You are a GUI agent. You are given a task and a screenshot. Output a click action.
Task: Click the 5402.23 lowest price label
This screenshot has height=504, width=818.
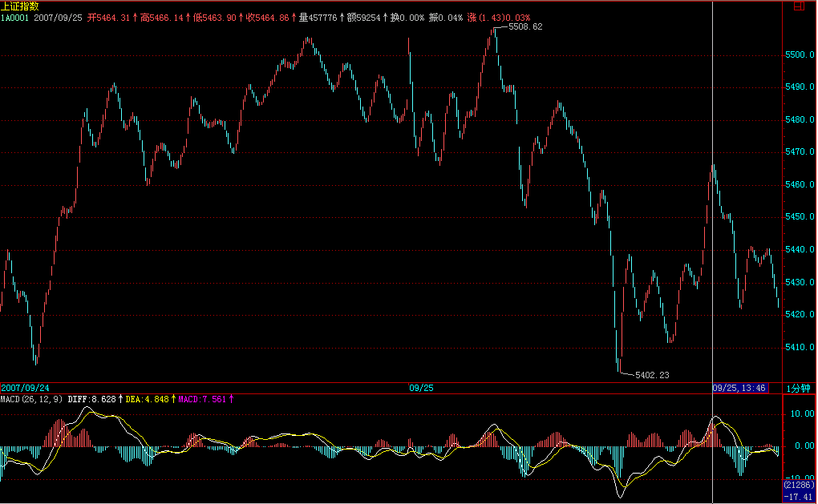click(650, 374)
